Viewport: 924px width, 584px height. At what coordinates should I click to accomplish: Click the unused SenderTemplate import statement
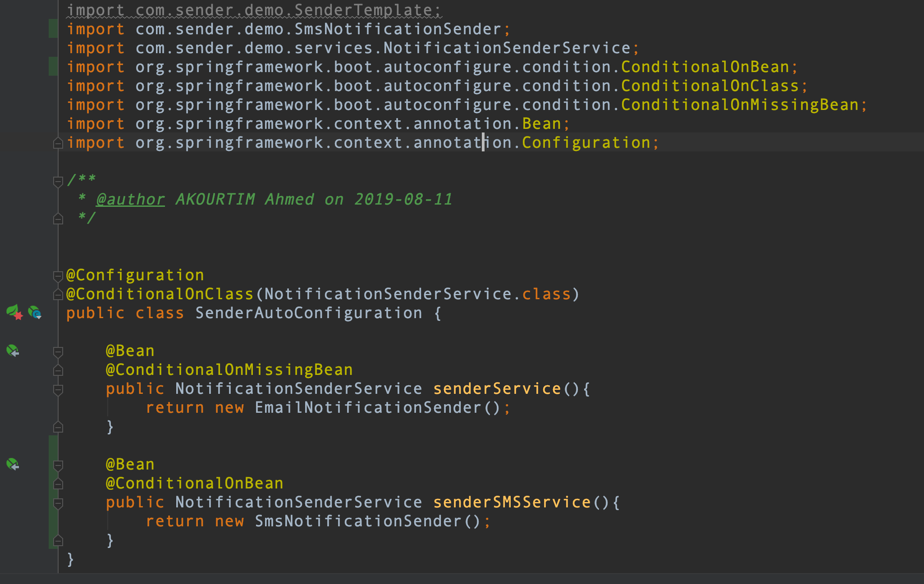coord(252,9)
